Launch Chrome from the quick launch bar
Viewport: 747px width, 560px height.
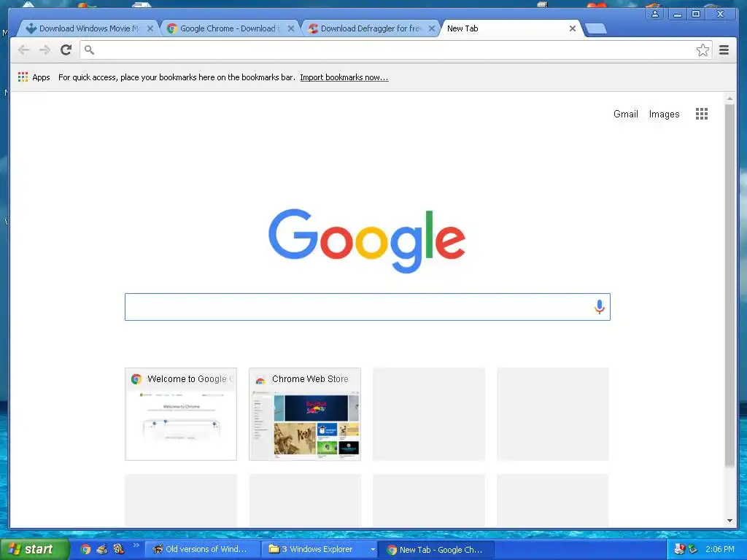point(85,550)
